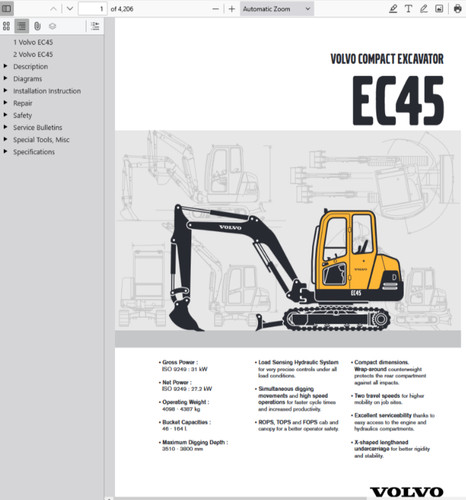This screenshot has width=466, height=500.
Task: Select the draw pencil tool
Action: click(424, 9)
